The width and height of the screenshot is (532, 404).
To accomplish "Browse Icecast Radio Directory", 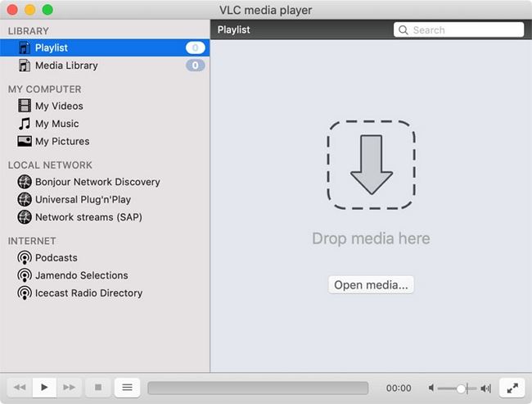I will (x=88, y=293).
